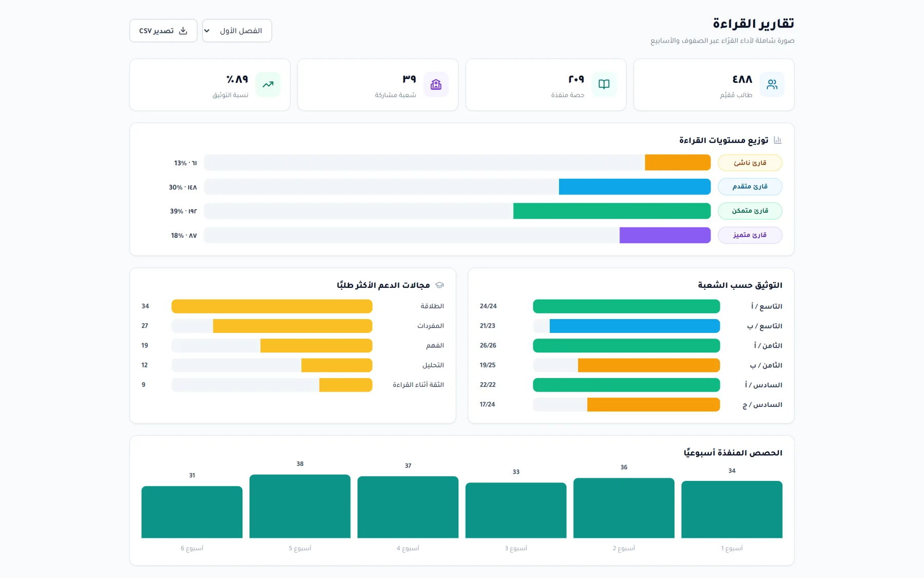924x578 pixels.
Task: Click the 17/24 value in section list
Action: [x=488, y=404]
